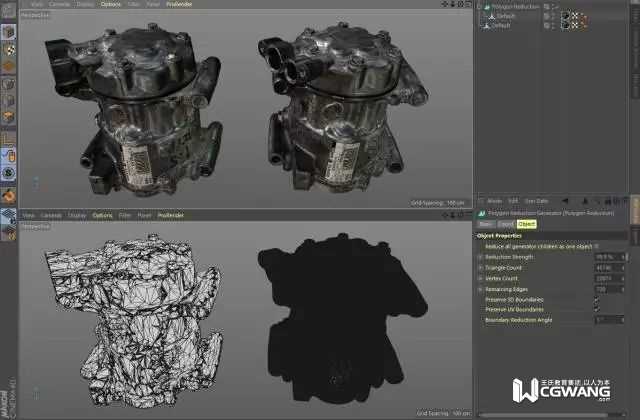The image size is (640, 420).
Task: Select the Texture mode checkered icon
Action: [x=8, y=49]
